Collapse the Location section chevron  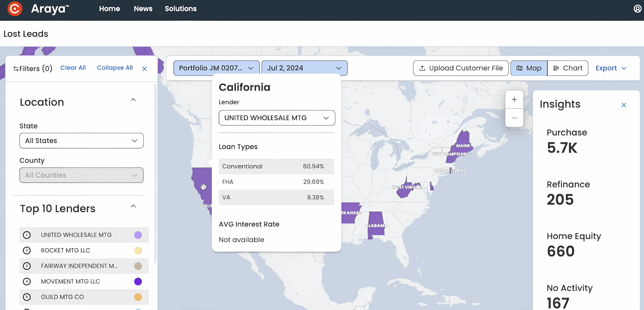pyautogui.click(x=133, y=100)
